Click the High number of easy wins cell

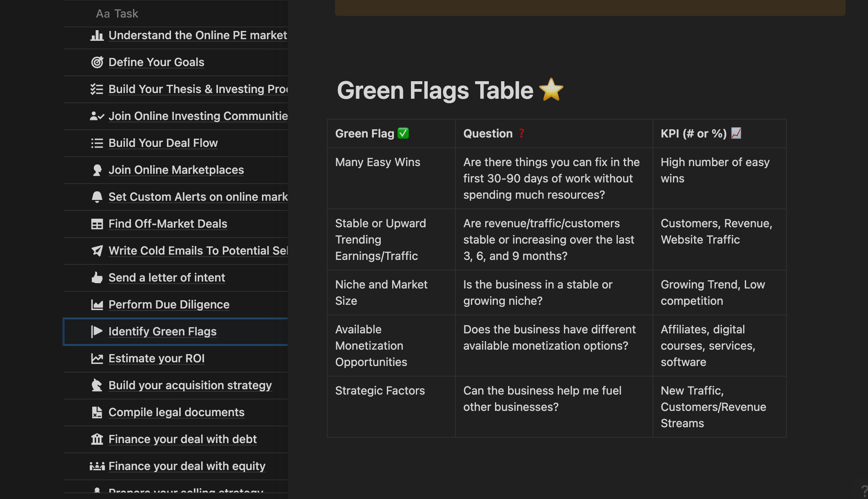coord(719,178)
